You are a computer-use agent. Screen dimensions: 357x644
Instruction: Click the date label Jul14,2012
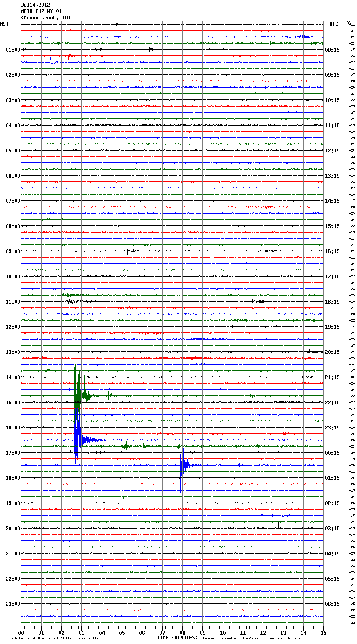[x=36, y=5]
